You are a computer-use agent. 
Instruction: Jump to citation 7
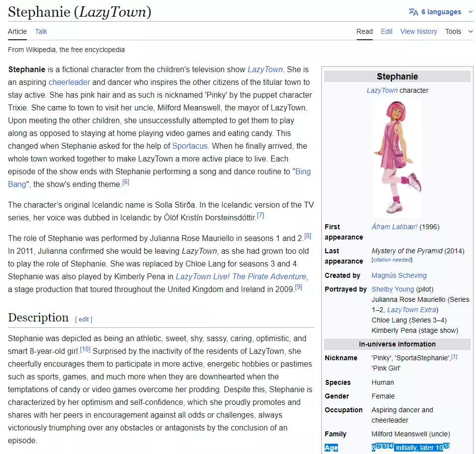click(x=260, y=215)
